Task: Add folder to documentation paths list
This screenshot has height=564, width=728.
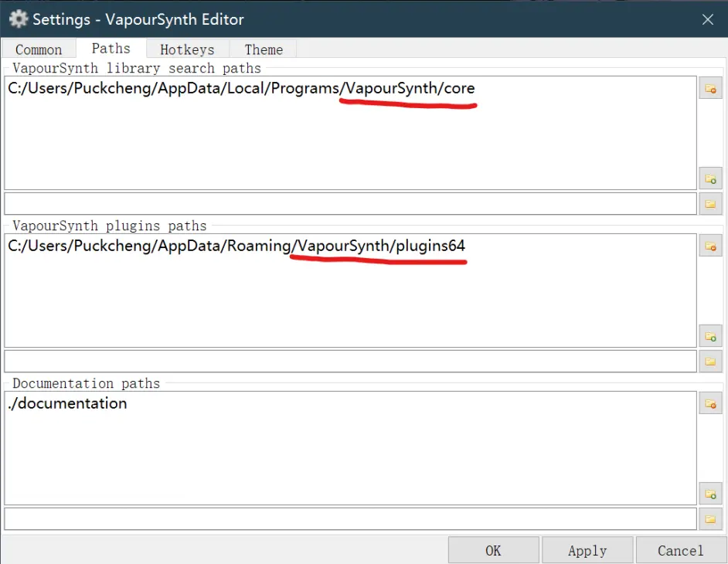Action: (x=710, y=494)
